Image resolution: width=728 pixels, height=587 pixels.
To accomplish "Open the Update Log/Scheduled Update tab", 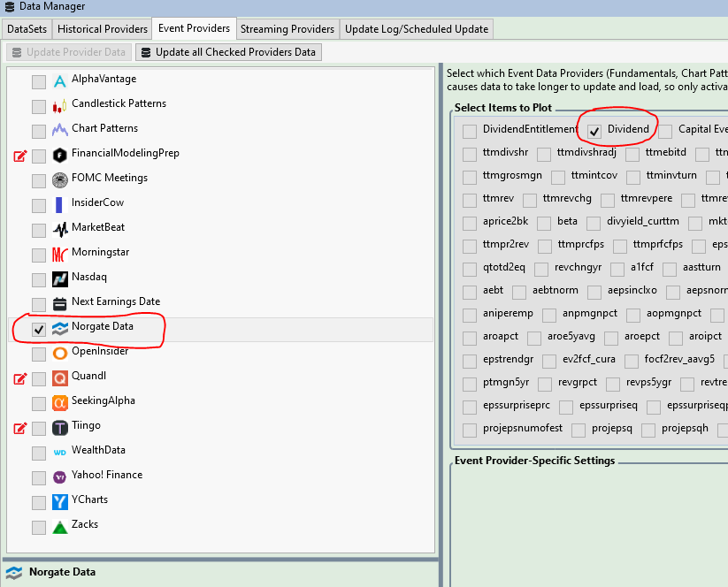I will pos(417,29).
